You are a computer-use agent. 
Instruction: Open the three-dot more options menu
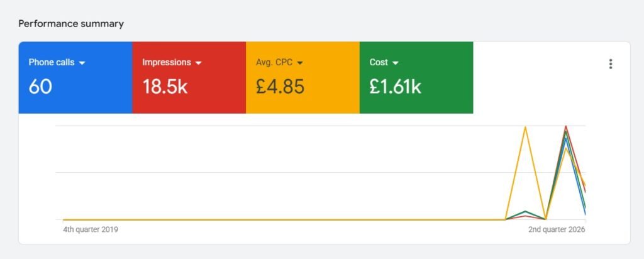611,64
